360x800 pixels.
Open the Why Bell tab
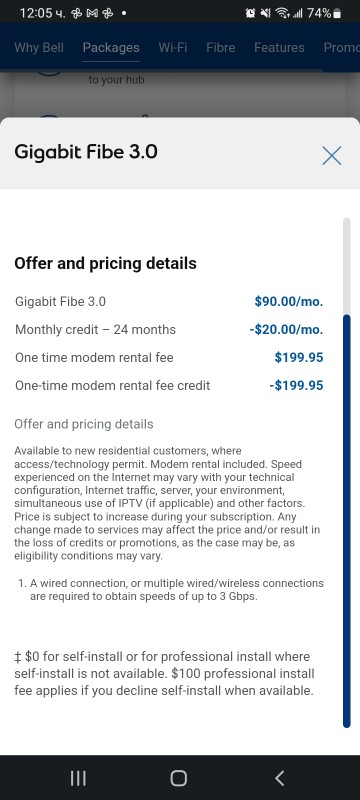tap(39, 47)
